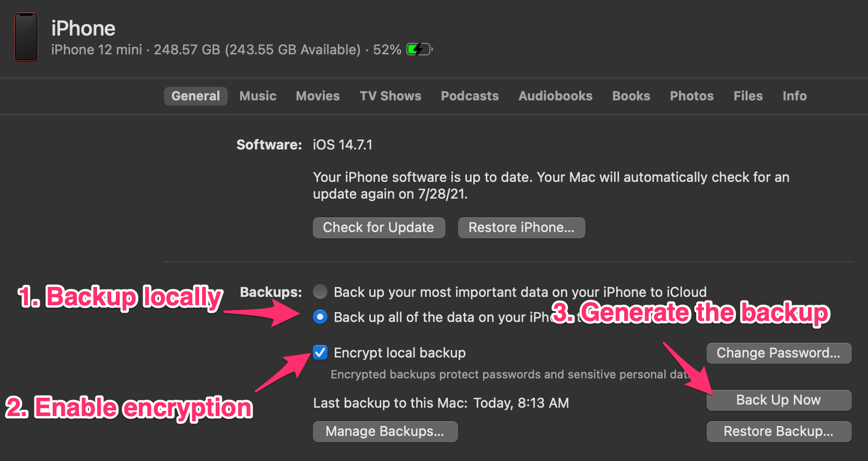868x461 pixels.
Task: Choose backing up all data to this Mac
Action: (x=320, y=317)
